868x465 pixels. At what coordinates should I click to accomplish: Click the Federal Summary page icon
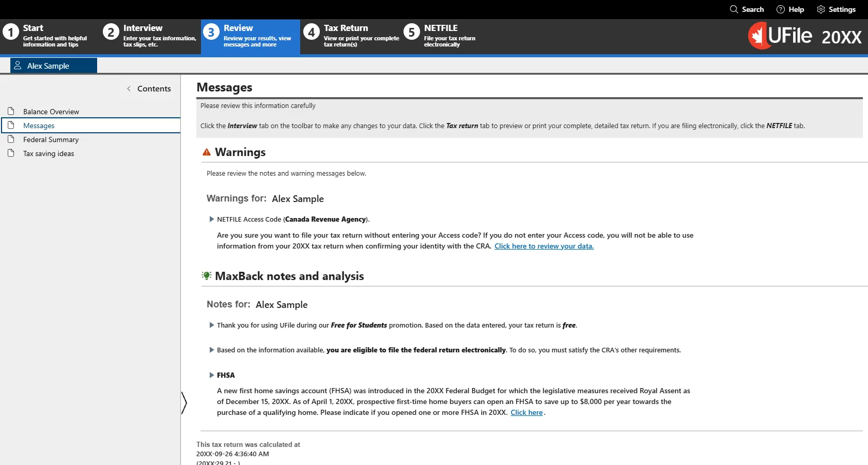(x=11, y=139)
